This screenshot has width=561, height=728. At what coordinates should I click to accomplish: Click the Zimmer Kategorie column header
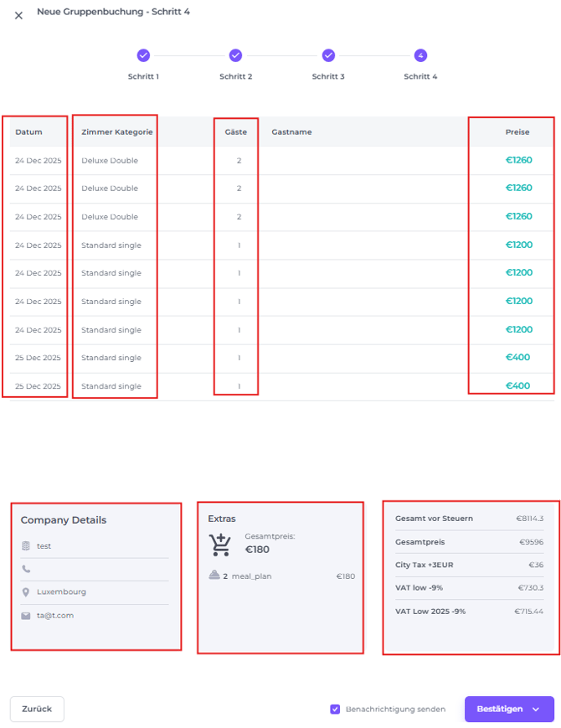click(x=116, y=132)
